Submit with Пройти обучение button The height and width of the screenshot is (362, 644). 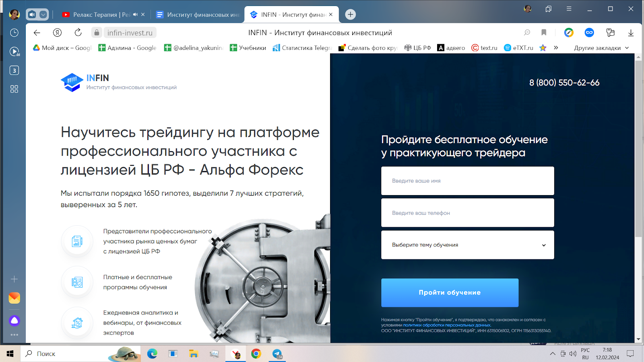tap(450, 292)
